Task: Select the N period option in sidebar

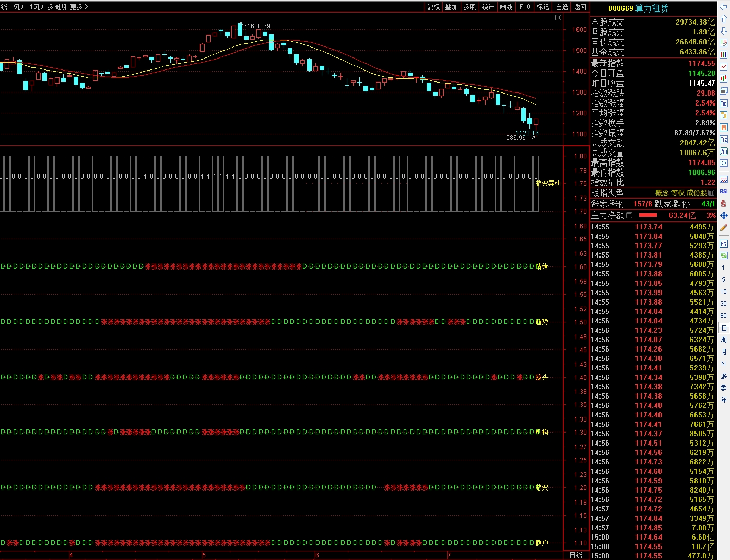Action: [723, 364]
